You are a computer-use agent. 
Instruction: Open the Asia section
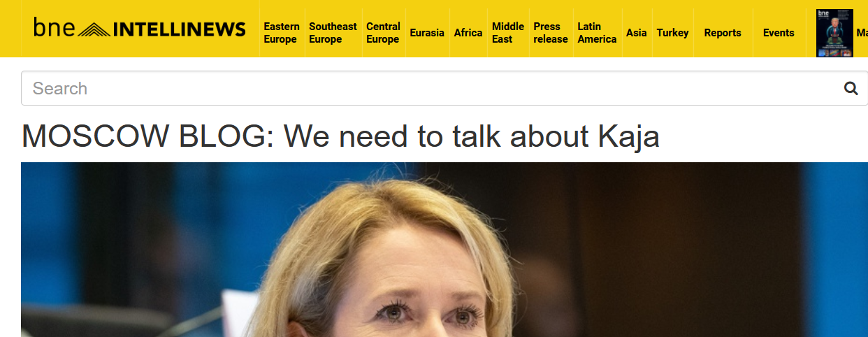point(637,33)
